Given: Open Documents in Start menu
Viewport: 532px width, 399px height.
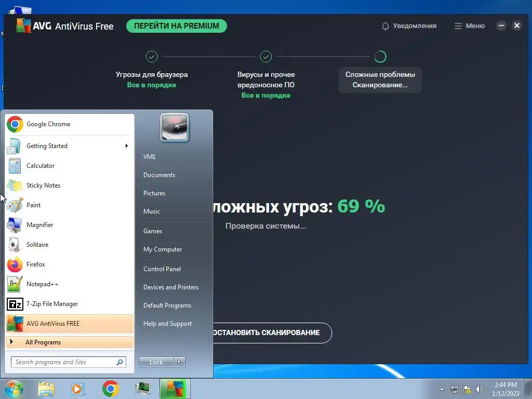Looking at the screenshot, I should coord(159,175).
